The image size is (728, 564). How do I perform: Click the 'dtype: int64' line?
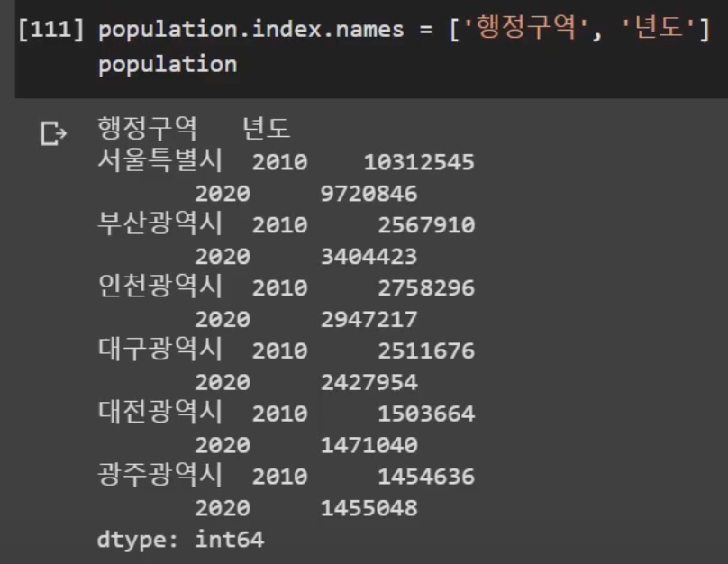click(x=180, y=540)
